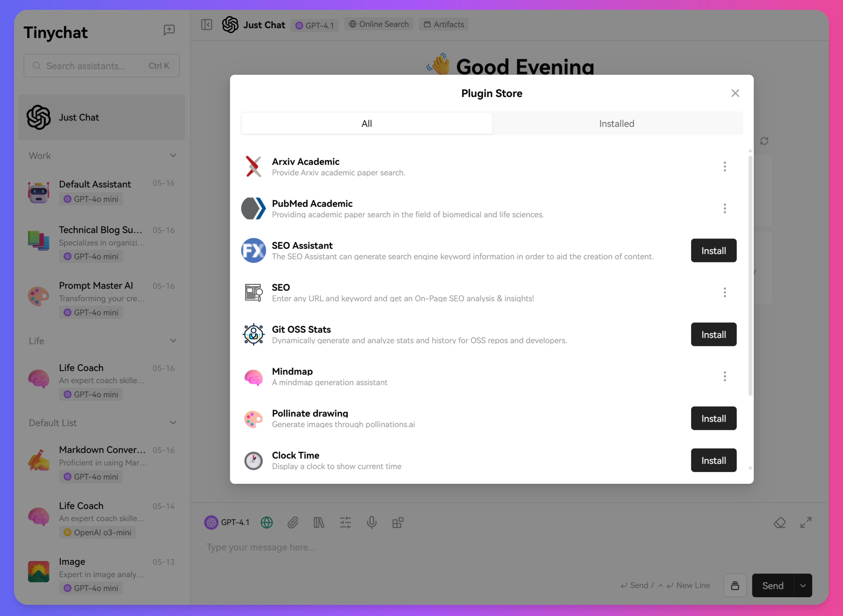The height and width of the screenshot is (616, 843).
Task: Open the SEO plugin three-dot menu
Action: [x=724, y=292]
